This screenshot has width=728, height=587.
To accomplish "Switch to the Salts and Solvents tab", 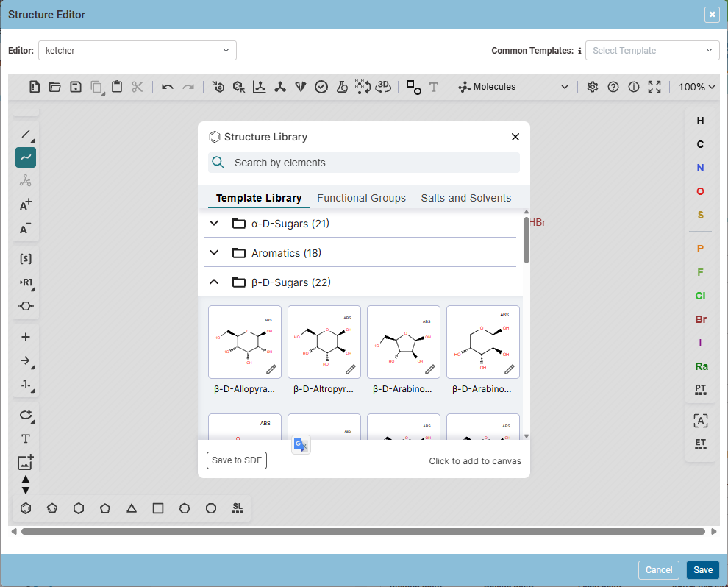I will 465,198.
